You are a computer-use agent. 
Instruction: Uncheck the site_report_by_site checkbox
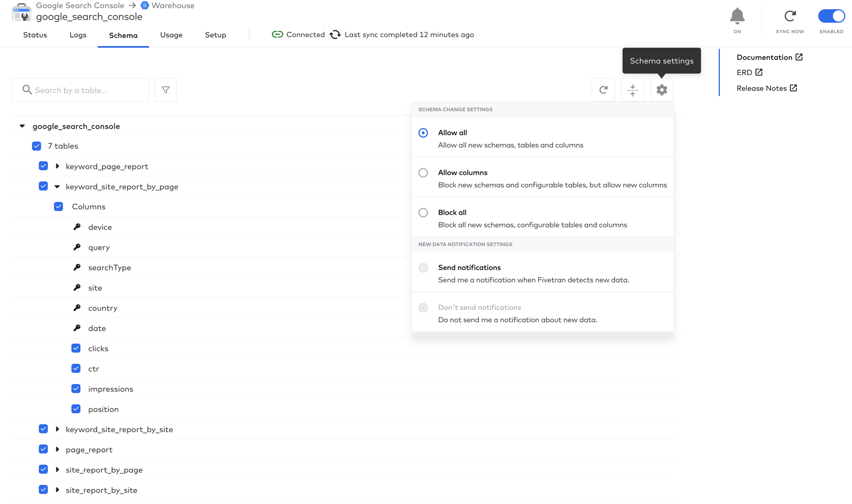coord(43,490)
